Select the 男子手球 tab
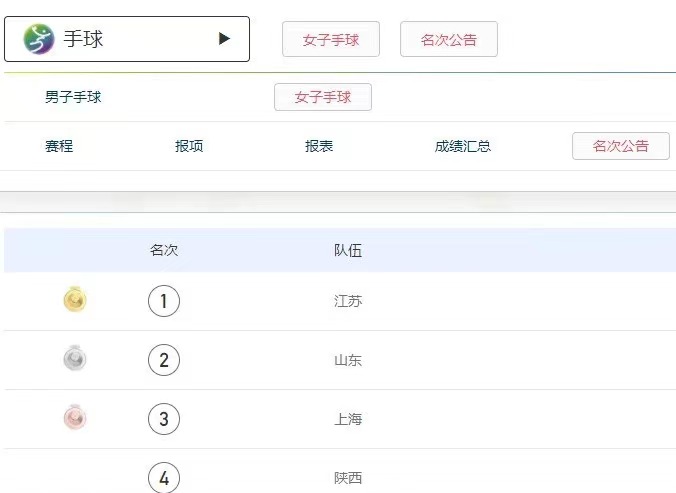 pos(73,97)
